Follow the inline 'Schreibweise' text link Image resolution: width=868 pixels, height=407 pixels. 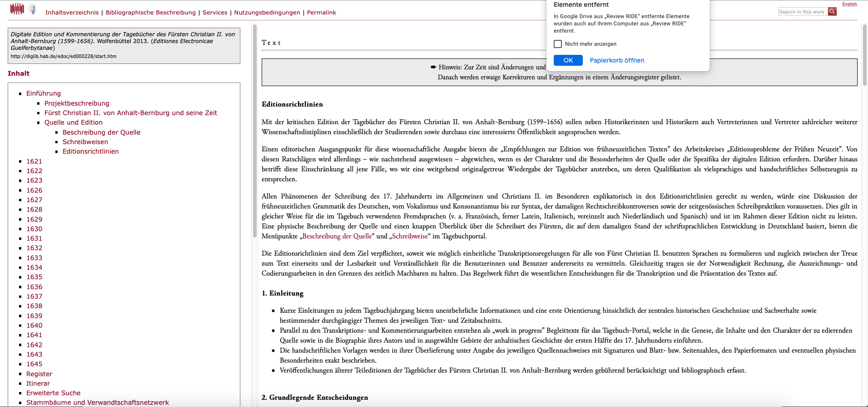point(410,236)
